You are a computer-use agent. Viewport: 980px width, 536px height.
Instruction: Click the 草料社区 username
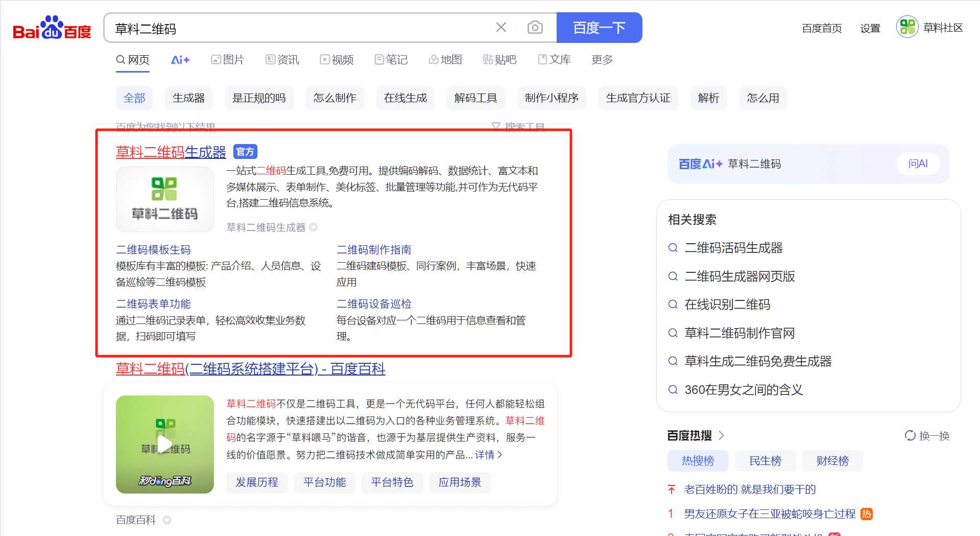[943, 28]
